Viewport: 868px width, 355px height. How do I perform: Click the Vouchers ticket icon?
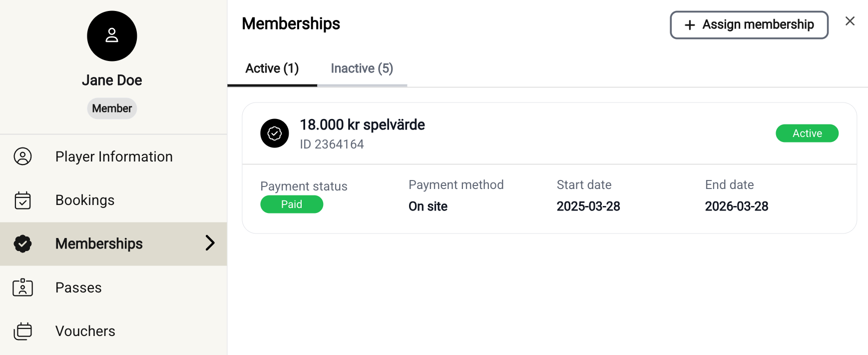coord(22,331)
